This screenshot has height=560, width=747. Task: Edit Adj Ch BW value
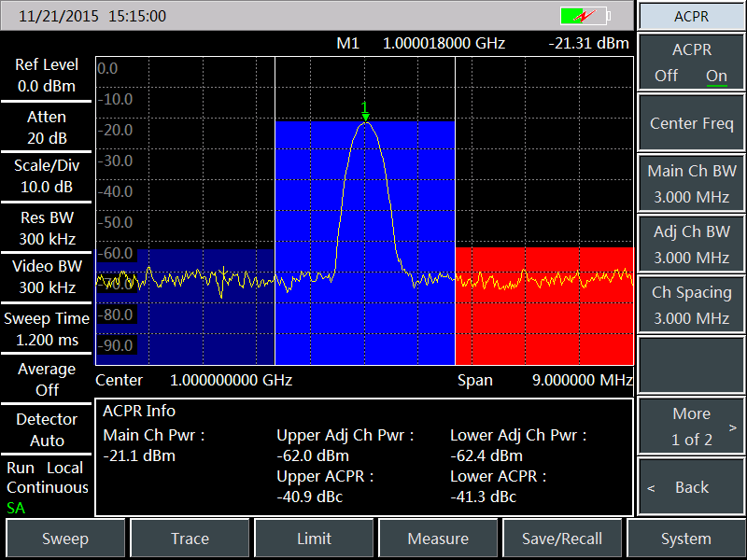coord(691,245)
